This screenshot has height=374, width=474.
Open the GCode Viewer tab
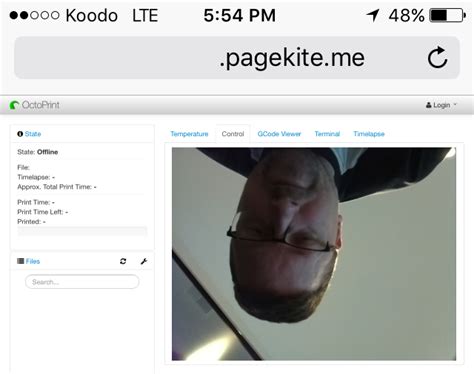point(279,134)
